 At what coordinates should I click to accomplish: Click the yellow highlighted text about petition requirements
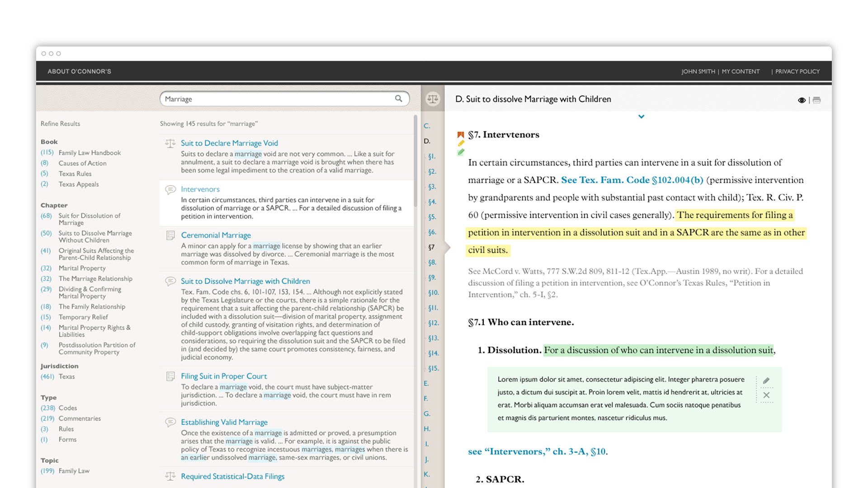point(636,232)
